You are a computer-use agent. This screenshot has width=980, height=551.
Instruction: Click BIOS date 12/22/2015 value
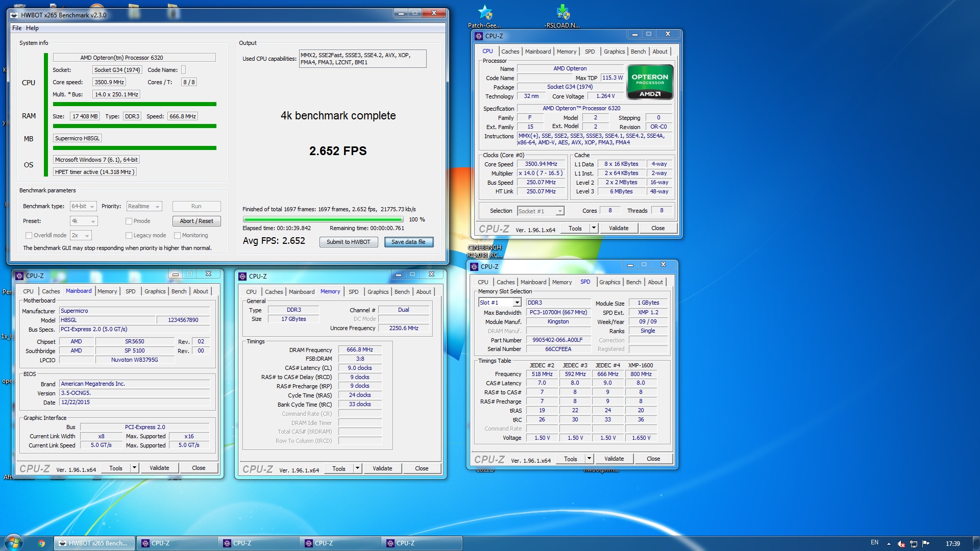(134, 402)
